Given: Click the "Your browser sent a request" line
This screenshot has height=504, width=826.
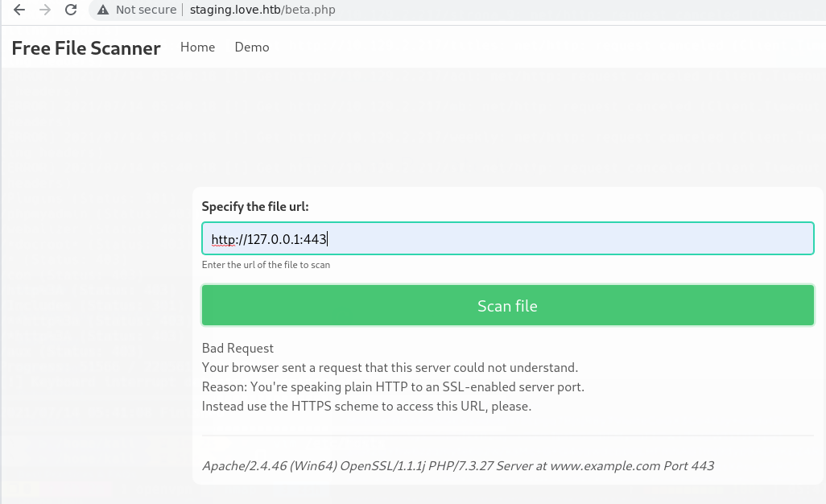Looking at the screenshot, I should click(x=390, y=368).
